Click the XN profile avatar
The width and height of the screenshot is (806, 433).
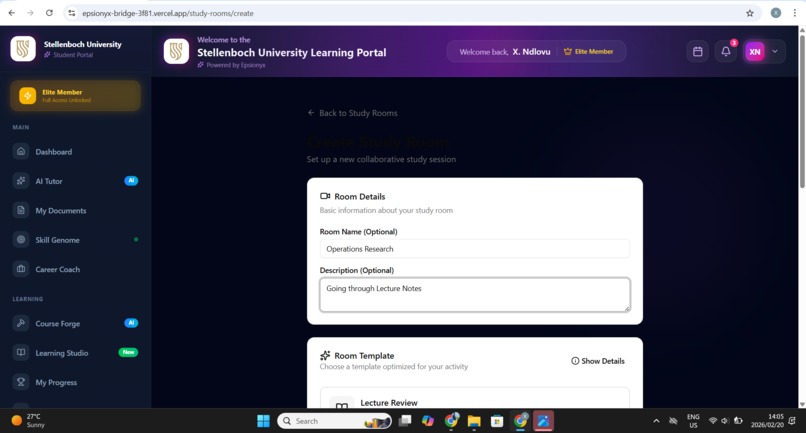pos(755,51)
